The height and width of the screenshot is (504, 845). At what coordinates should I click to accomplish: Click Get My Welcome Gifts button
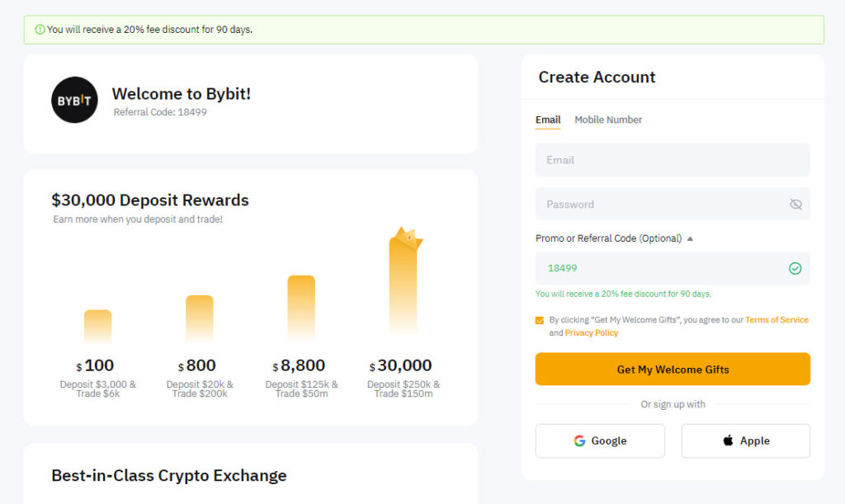point(673,370)
